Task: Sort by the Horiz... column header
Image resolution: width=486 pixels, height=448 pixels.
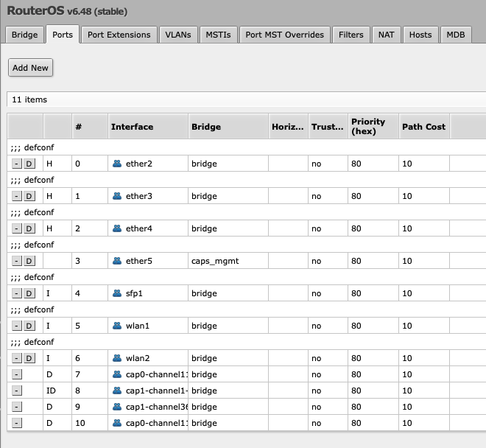Action: point(288,127)
